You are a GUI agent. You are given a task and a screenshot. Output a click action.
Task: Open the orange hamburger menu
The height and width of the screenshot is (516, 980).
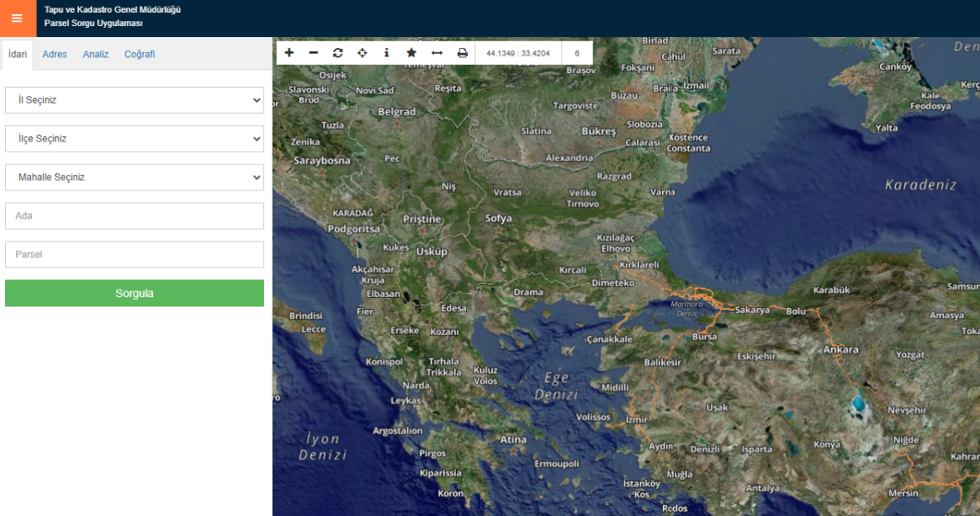(18, 19)
